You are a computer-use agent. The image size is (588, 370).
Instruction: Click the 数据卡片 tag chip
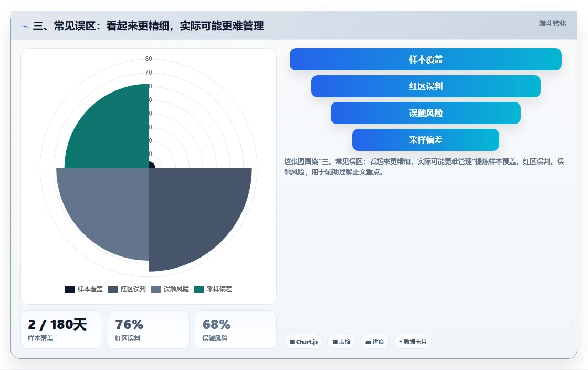pyautogui.click(x=413, y=342)
